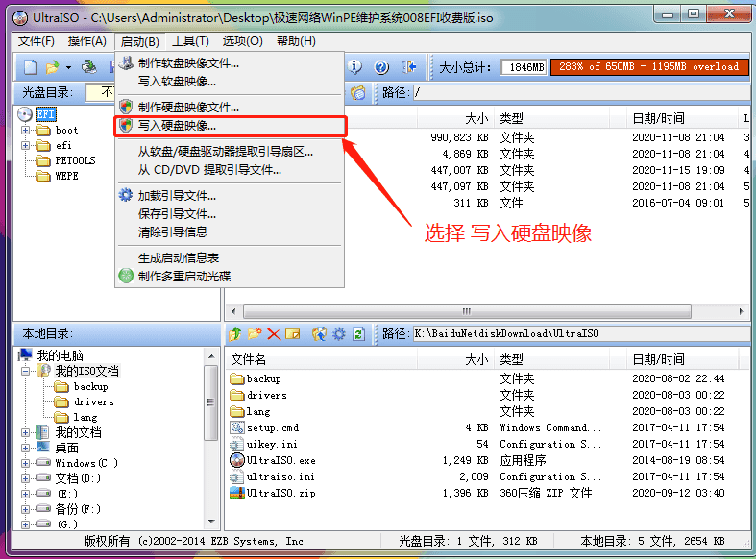Expand the 桌面 tree node

26,448
